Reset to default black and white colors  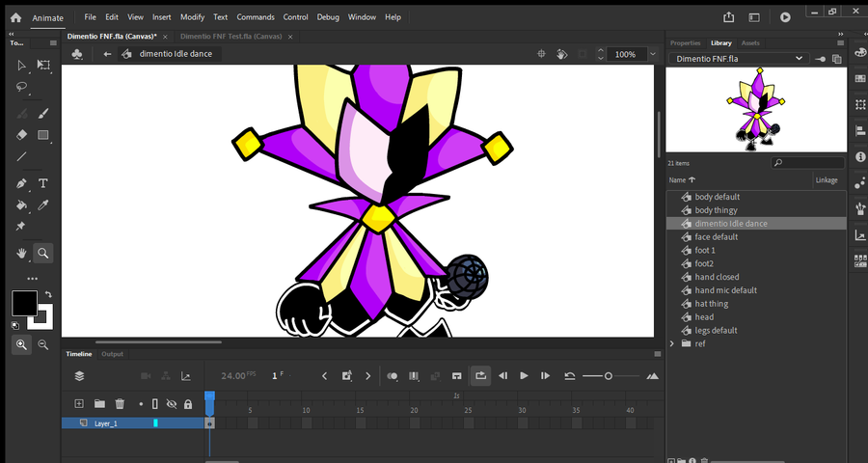[15, 326]
